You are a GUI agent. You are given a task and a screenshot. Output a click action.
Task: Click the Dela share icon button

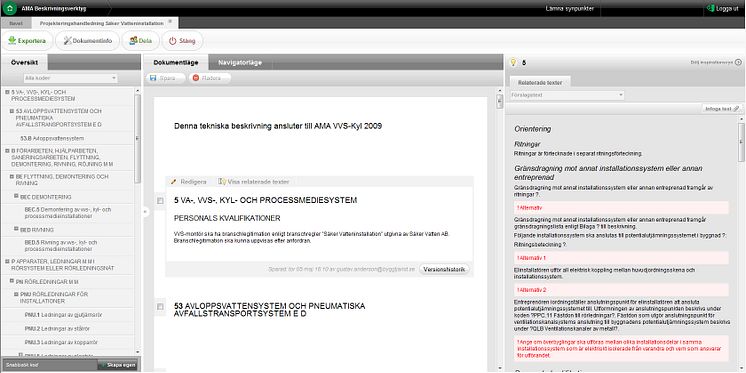(133, 41)
